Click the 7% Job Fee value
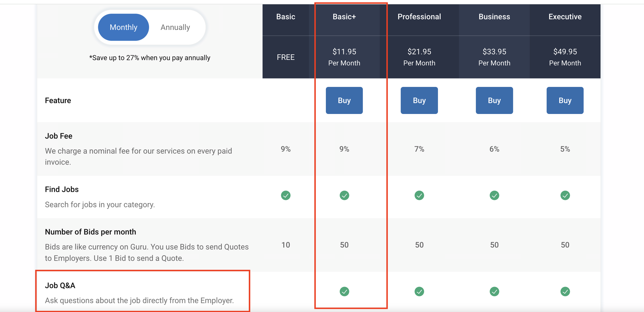 (419, 149)
